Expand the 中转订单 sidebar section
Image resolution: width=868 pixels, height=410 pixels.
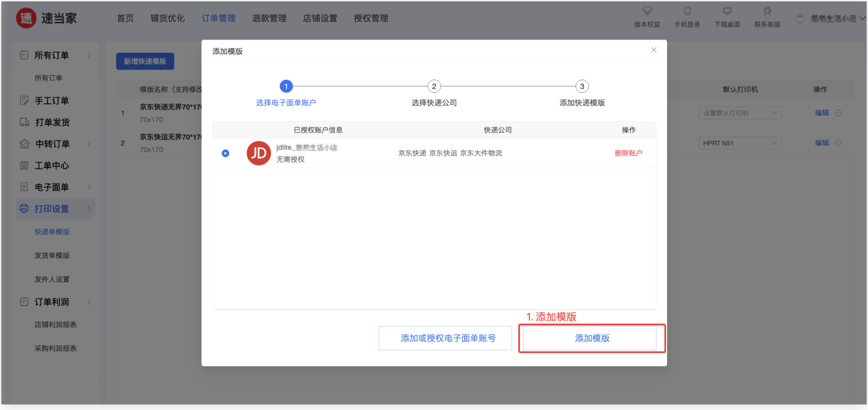click(x=89, y=144)
